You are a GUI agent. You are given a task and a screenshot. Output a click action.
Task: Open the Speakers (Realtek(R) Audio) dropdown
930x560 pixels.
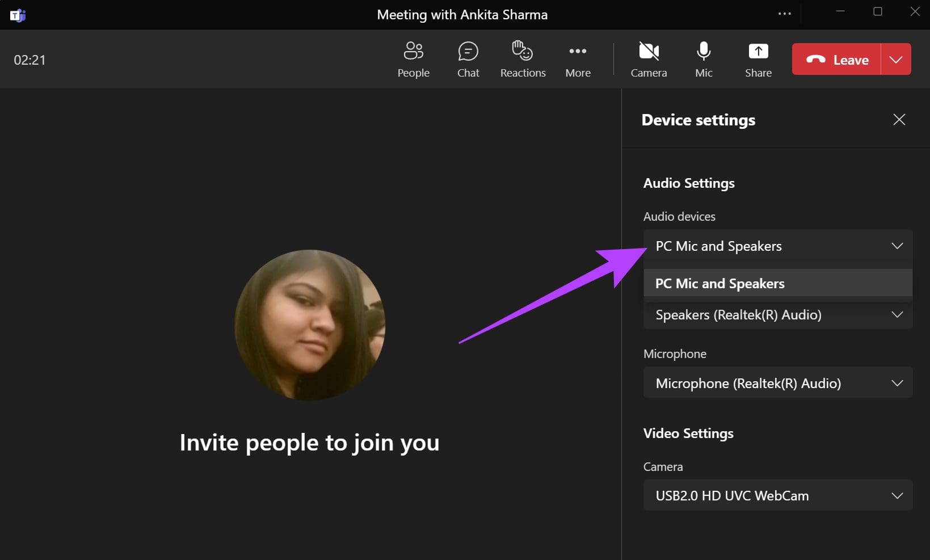tap(778, 315)
